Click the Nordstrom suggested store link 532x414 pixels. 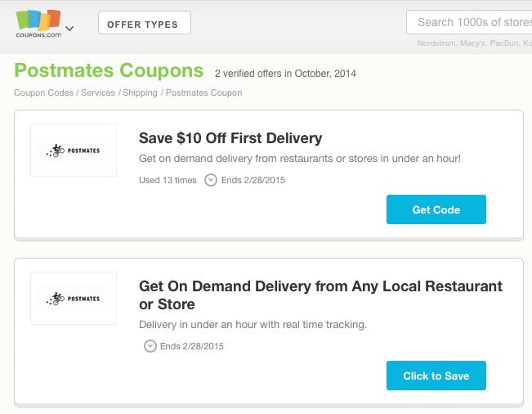click(436, 43)
